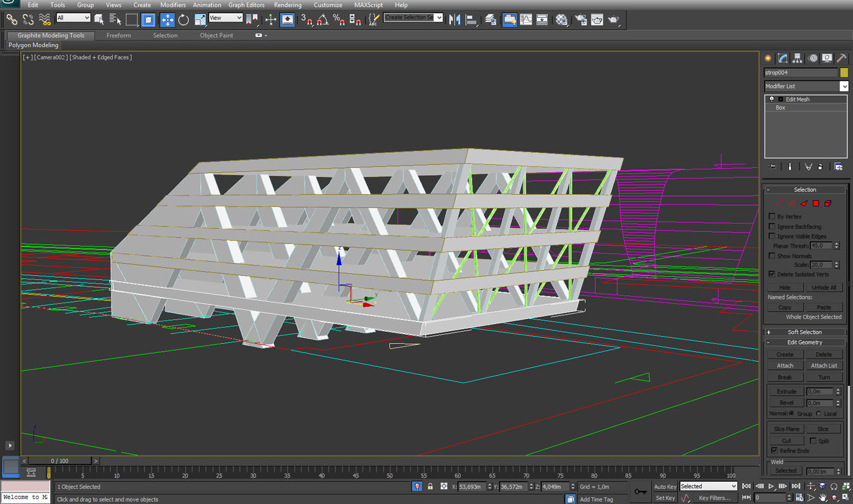Check the Ignore Backfacing option
This screenshot has width=853, height=504.
coord(772,226)
